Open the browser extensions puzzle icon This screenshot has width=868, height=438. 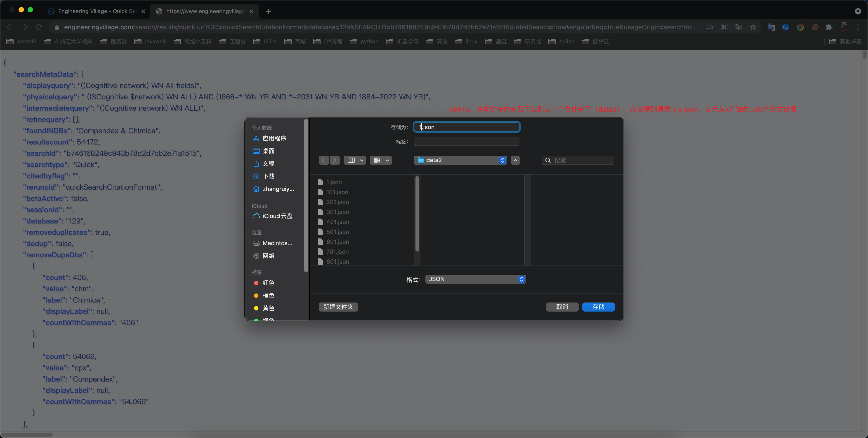pyautogui.click(x=829, y=27)
